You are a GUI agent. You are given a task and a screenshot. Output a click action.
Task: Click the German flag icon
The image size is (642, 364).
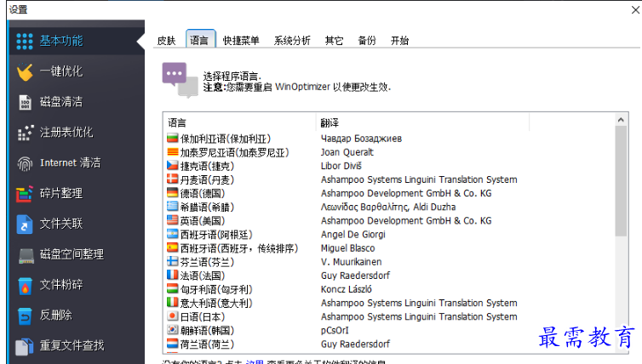tap(172, 193)
